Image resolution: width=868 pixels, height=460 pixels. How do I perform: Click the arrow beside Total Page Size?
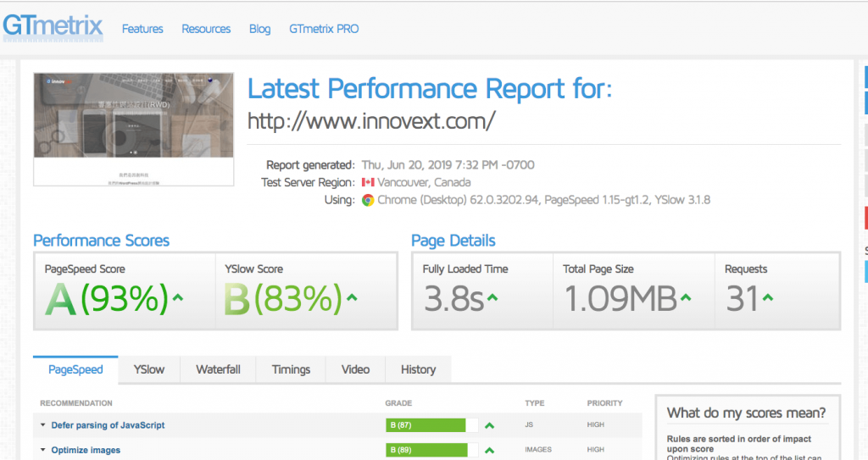(686, 298)
